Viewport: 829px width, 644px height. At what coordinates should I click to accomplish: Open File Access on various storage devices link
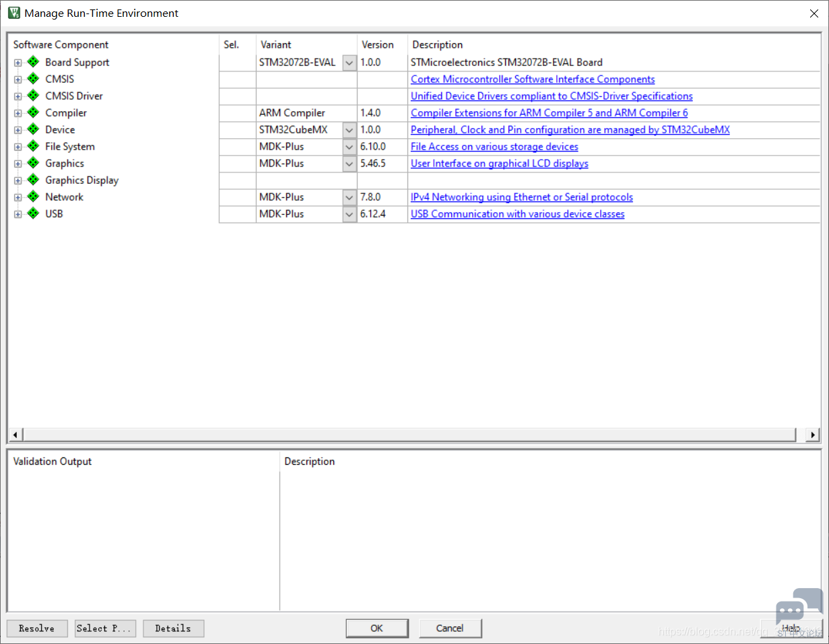[x=494, y=147]
